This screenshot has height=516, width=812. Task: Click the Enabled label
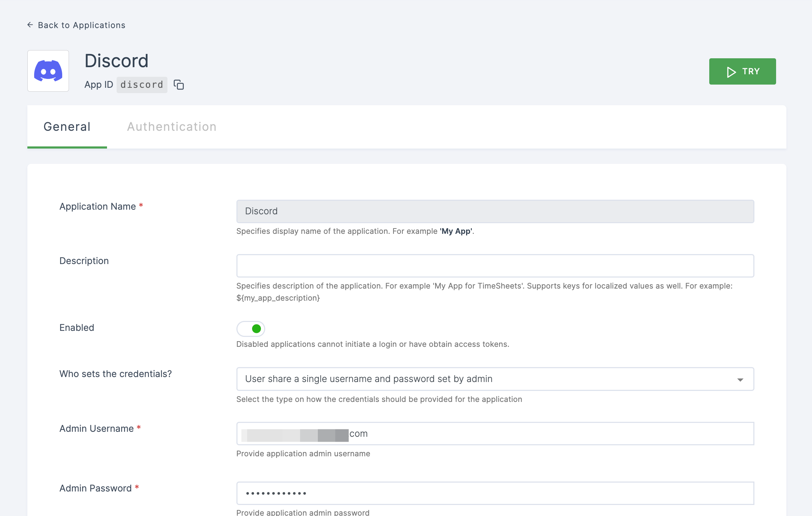(x=77, y=328)
